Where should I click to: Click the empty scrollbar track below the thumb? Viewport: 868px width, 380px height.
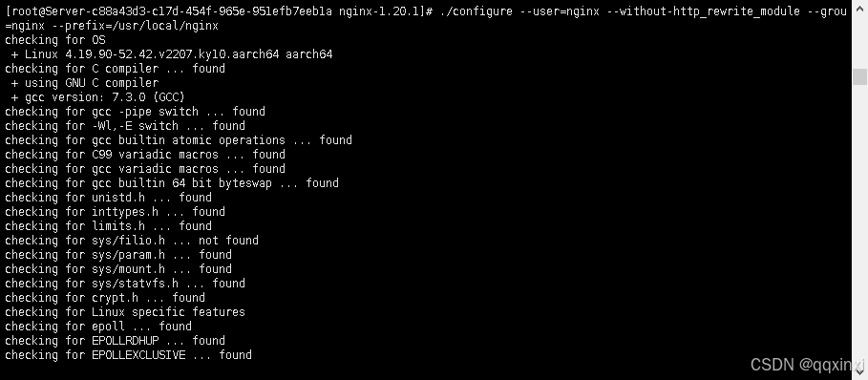tap(859, 223)
